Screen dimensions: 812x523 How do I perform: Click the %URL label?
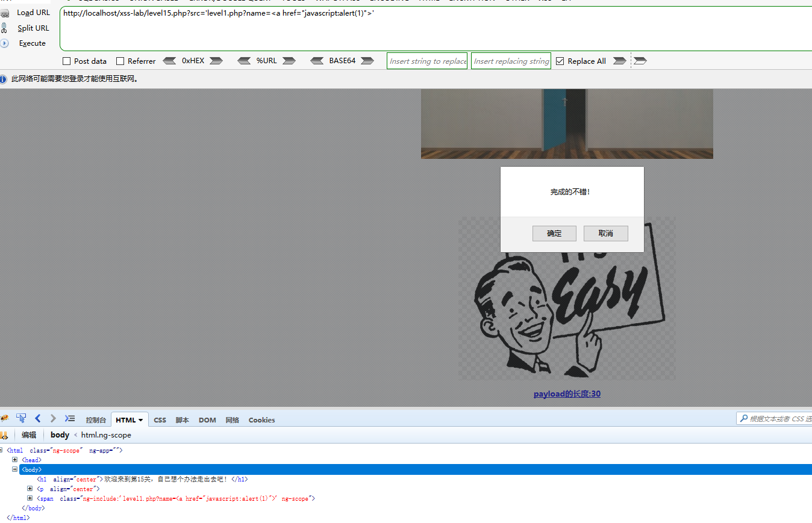[x=266, y=61]
